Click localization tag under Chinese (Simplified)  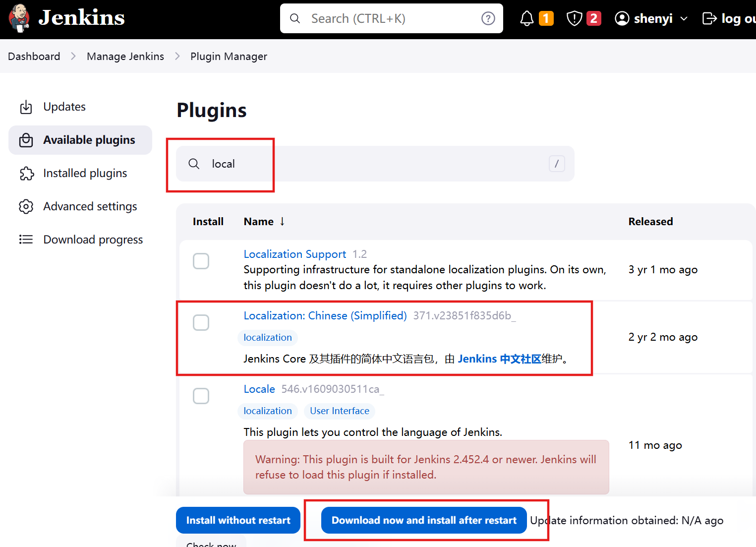click(x=268, y=337)
